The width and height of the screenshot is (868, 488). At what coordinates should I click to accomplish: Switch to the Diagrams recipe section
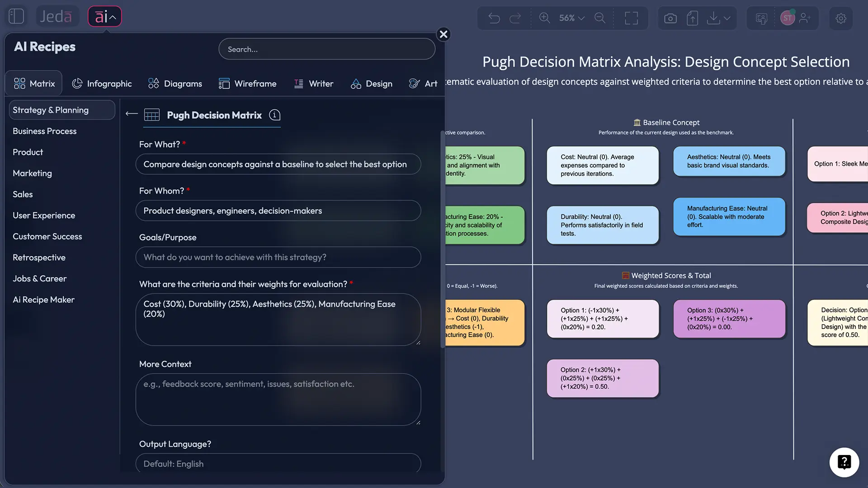click(x=175, y=83)
